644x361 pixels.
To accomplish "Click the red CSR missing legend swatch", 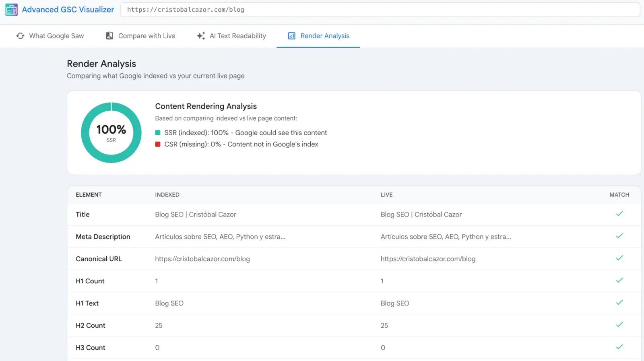I will click(x=158, y=144).
